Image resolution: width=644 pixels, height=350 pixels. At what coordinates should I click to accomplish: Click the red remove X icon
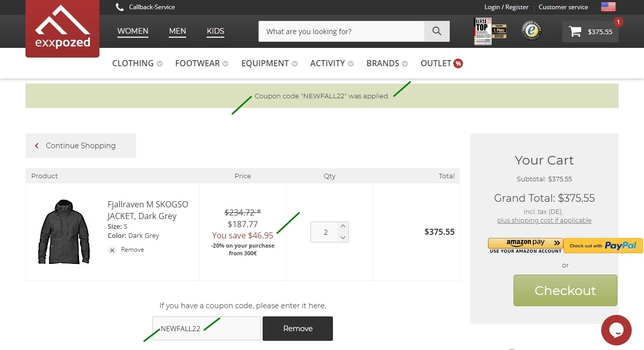coord(112,250)
